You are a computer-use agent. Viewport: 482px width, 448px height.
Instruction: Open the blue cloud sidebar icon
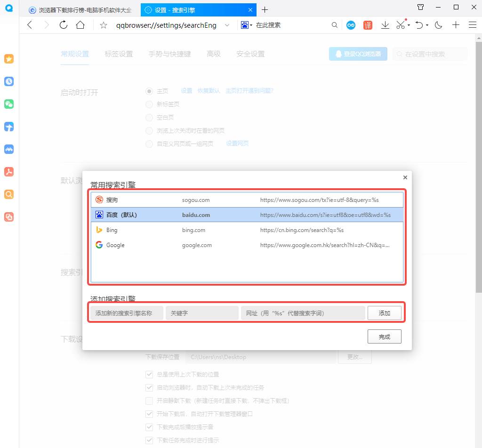click(x=9, y=149)
